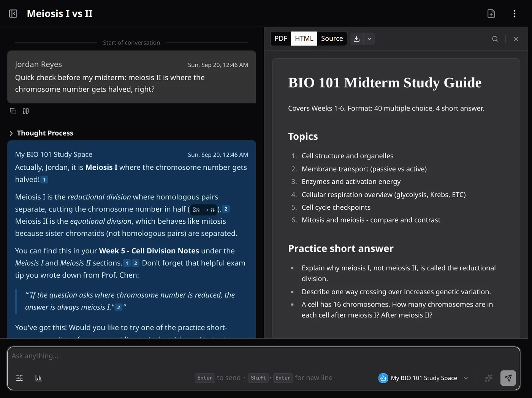Open the chat settings sliders icon
The height and width of the screenshot is (398, 532).
click(19, 378)
